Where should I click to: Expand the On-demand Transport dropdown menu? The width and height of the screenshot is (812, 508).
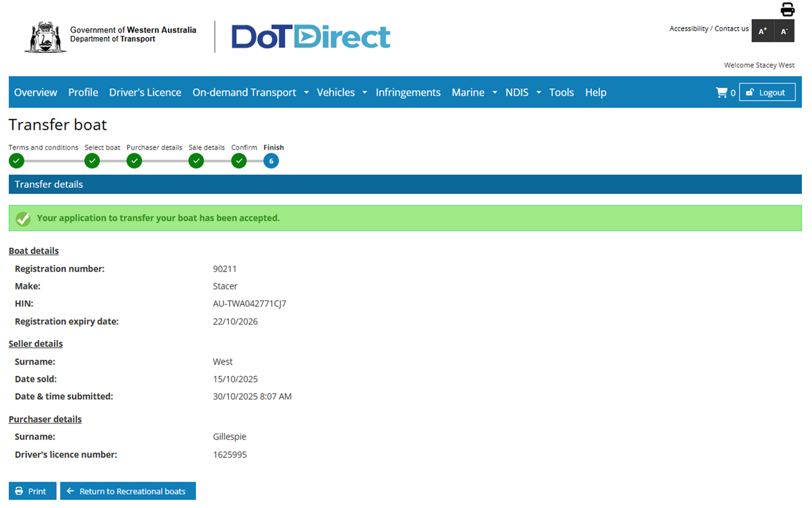pos(306,92)
